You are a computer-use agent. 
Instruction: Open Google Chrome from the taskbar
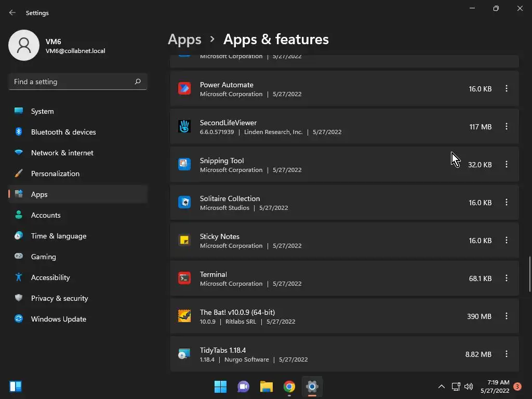(289, 387)
